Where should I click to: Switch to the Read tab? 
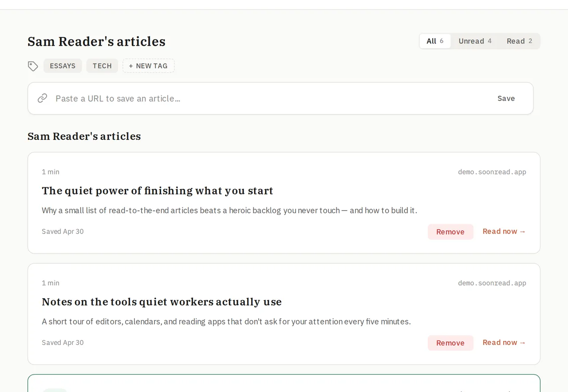[x=519, y=41]
